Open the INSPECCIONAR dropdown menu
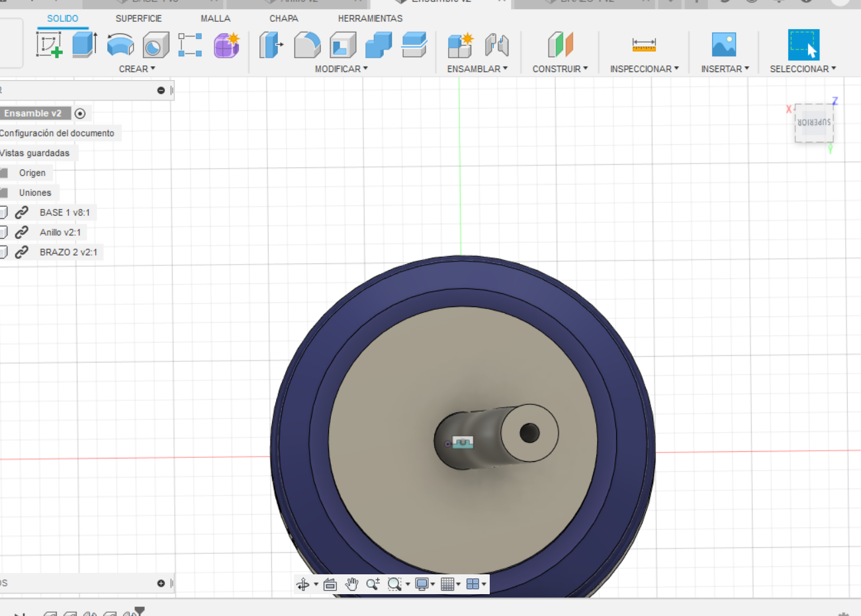Image resolution: width=861 pixels, height=616 pixels. coord(645,69)
